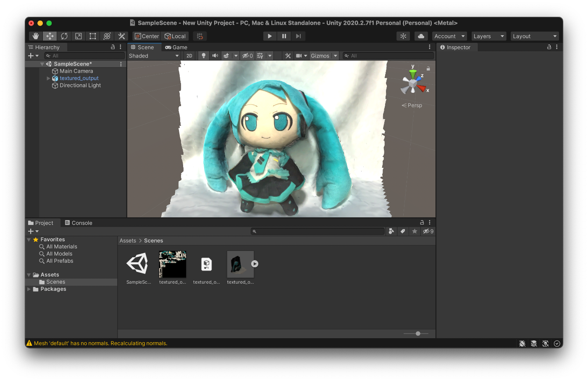
Task: Open Hierarchy panel more options menu
Action: [x=121, y=47]
